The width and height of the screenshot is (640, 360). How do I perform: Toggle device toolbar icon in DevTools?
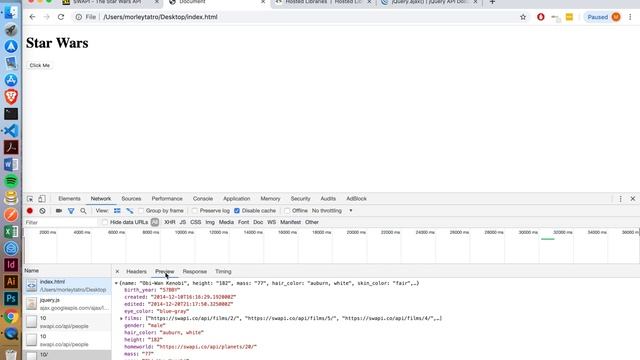point(42,199)
